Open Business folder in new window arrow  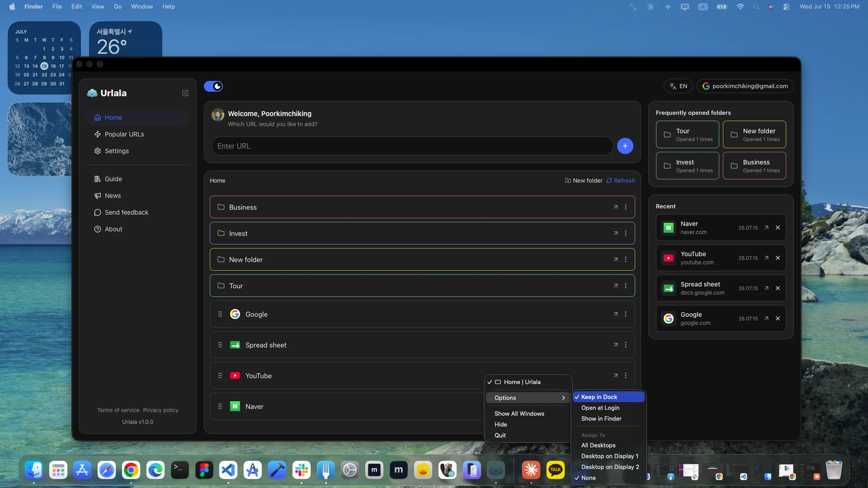pyautogui.click(x=616, y=207)
